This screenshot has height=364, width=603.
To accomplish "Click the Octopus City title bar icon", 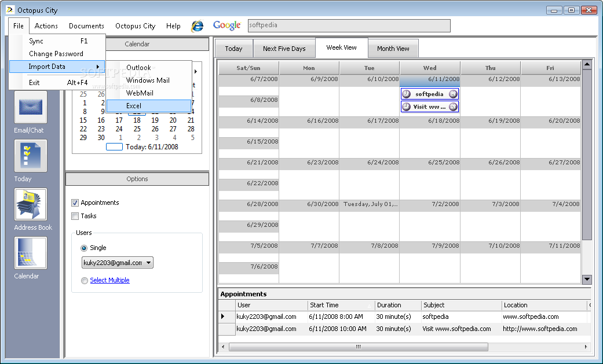I will click(x=10, y=10).
